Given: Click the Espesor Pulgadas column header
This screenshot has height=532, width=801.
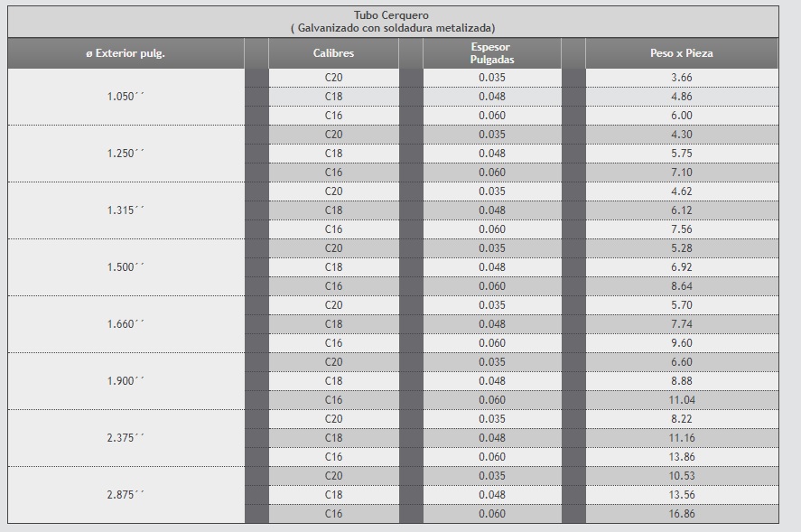Looking at the screenshot, I should [492, 53].
